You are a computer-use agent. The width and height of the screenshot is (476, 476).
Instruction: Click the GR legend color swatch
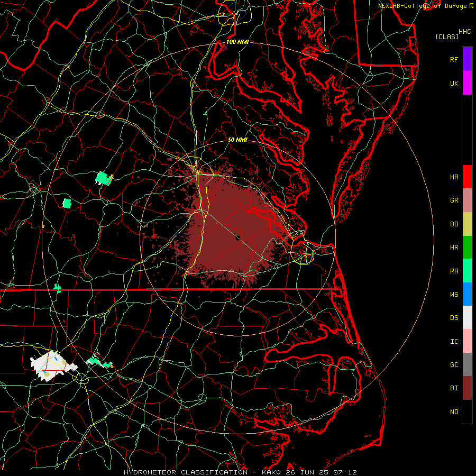tap(467, 200)
